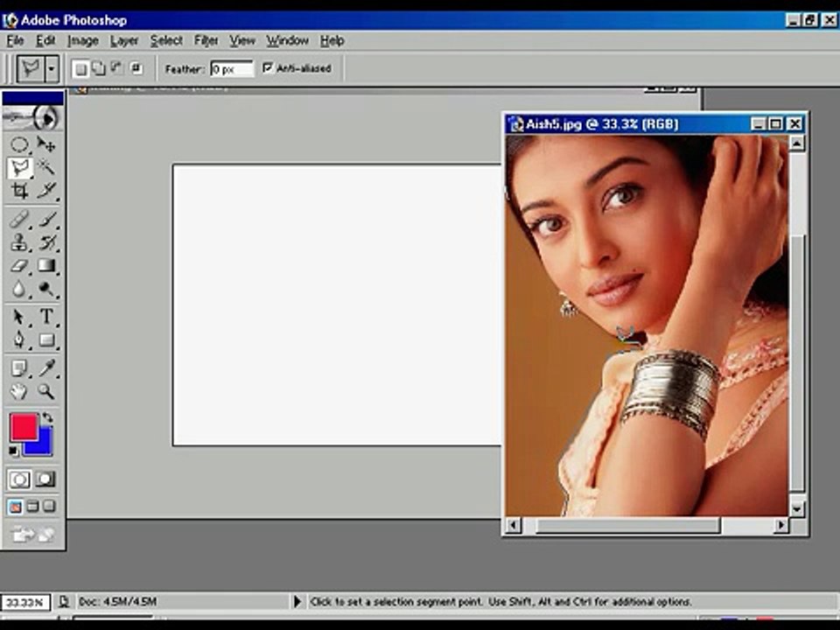840x630 pixels.
Task: Open the Help menu
Action: click(x=332, y=41)
